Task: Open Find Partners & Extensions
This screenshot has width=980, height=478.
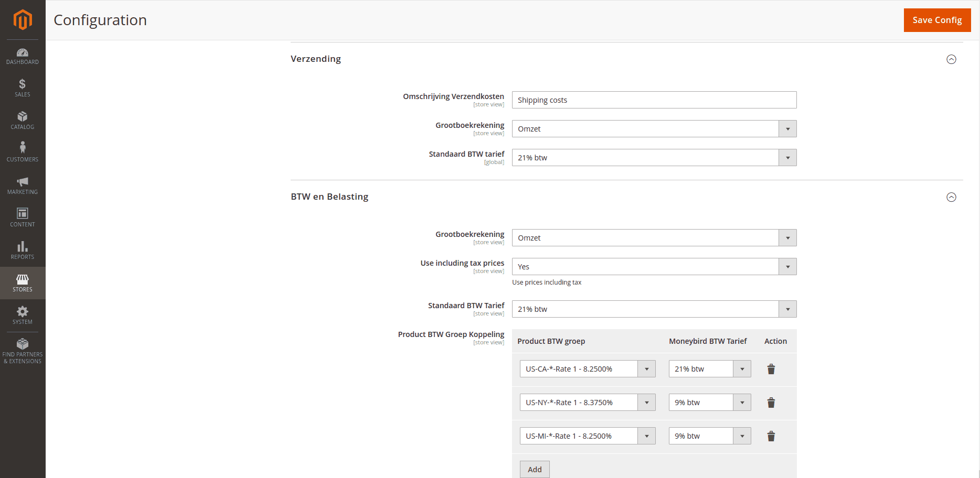Action: (23, 352)
